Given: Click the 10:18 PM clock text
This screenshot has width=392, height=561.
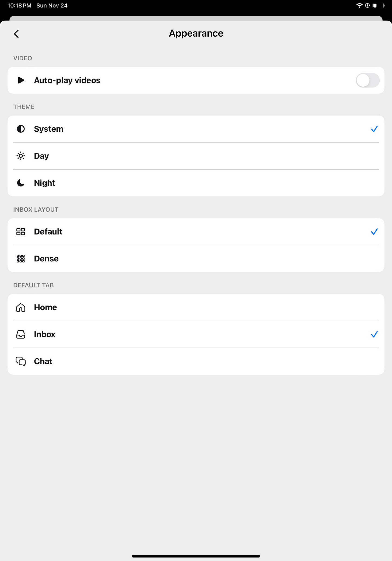Looking at the screenshot, I should pyautogui.click(x=19, y=5).
